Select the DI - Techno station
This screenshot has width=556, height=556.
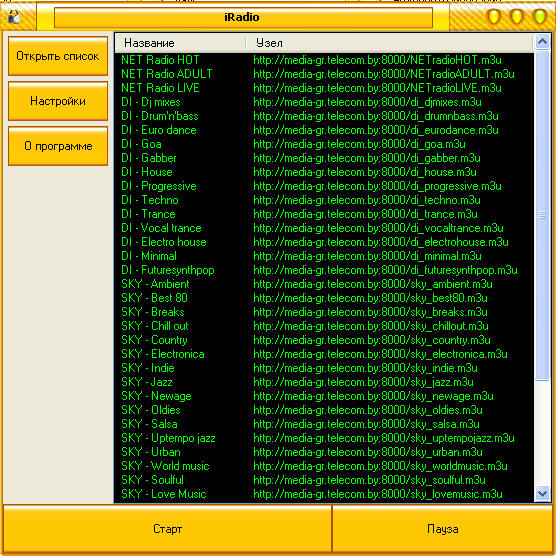pos(150,200)
